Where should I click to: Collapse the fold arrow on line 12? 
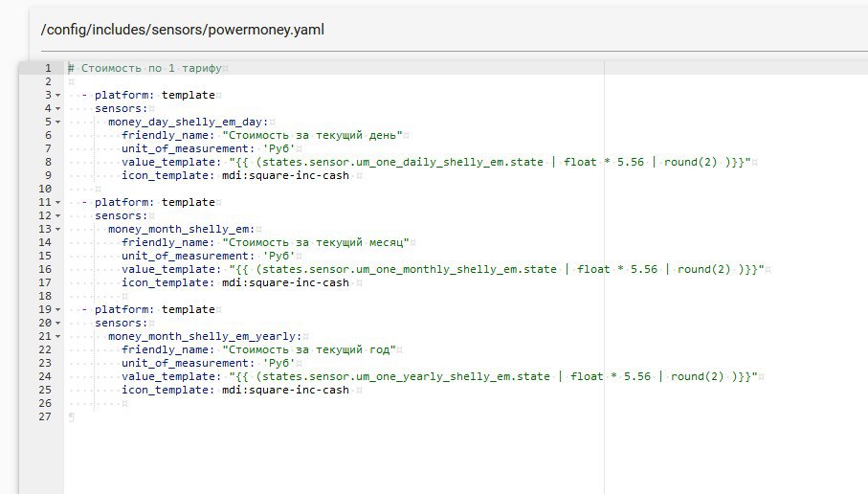(x=57, y=216)
